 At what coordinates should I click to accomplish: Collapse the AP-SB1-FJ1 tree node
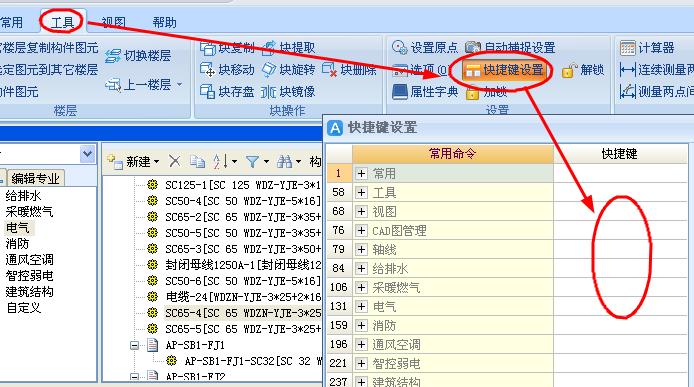pos(135,345)
